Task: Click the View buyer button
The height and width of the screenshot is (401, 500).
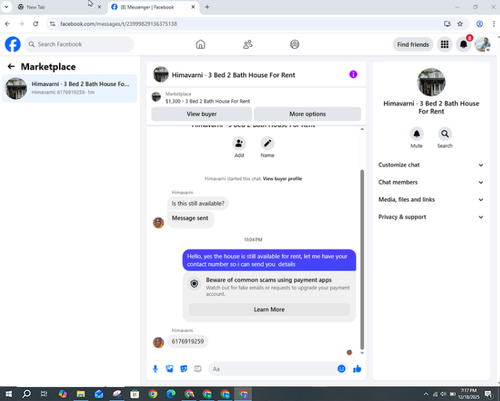Action: click(202, 114)
